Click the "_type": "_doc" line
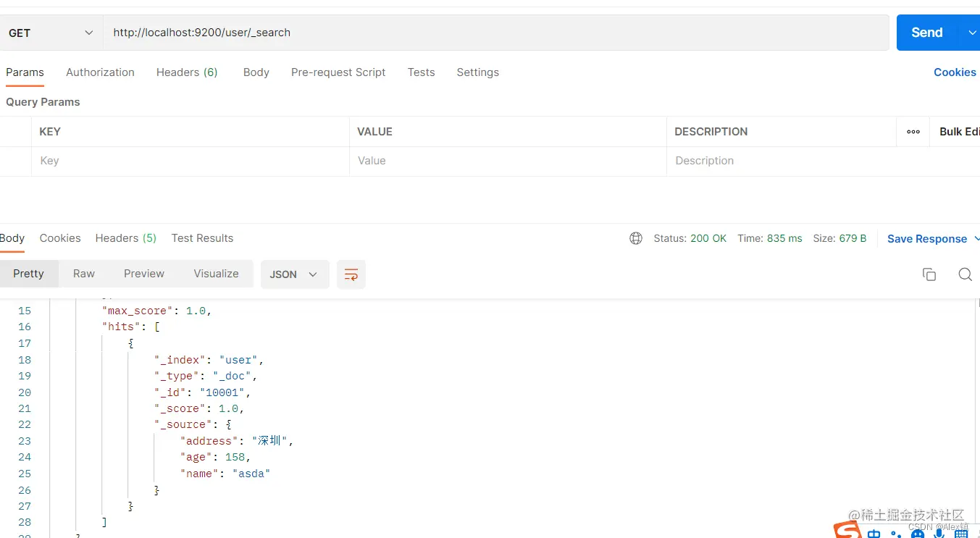The image size is (980, 538). (206, 376)
